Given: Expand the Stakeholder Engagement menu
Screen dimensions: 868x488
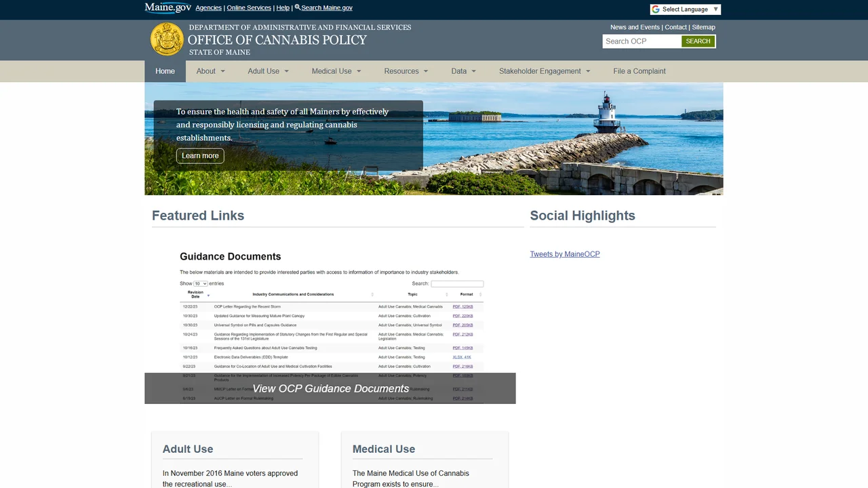Looking at the screenshot, I should pyautogui.click(x=545, y=71).
